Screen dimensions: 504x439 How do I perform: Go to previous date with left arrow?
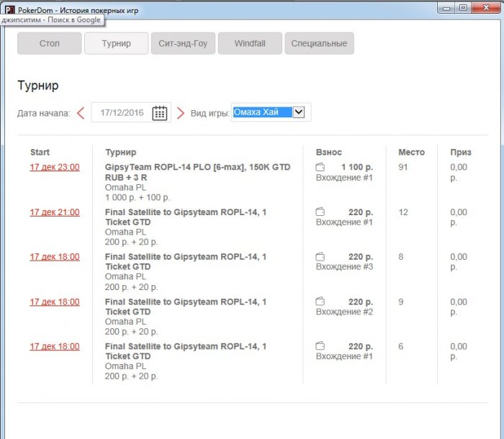tap(81, 113)
